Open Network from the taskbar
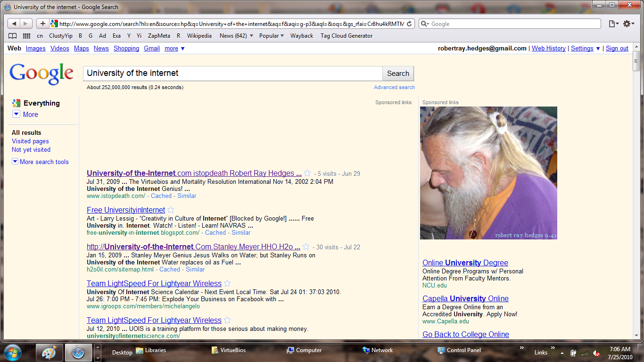The height and width of the screenshot is (362, 644). coord(377,350)
